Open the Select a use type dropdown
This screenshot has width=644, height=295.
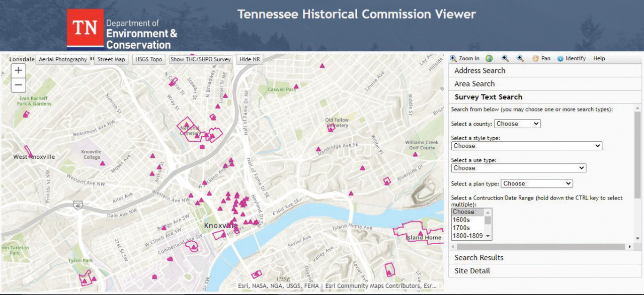519,168
